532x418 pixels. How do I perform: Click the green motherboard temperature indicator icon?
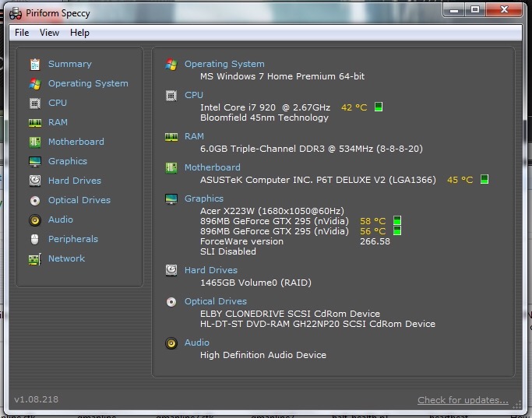(484, 179)
